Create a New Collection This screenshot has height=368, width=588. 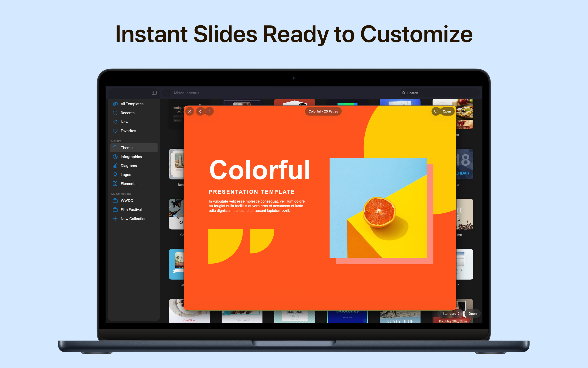point(134,219)
